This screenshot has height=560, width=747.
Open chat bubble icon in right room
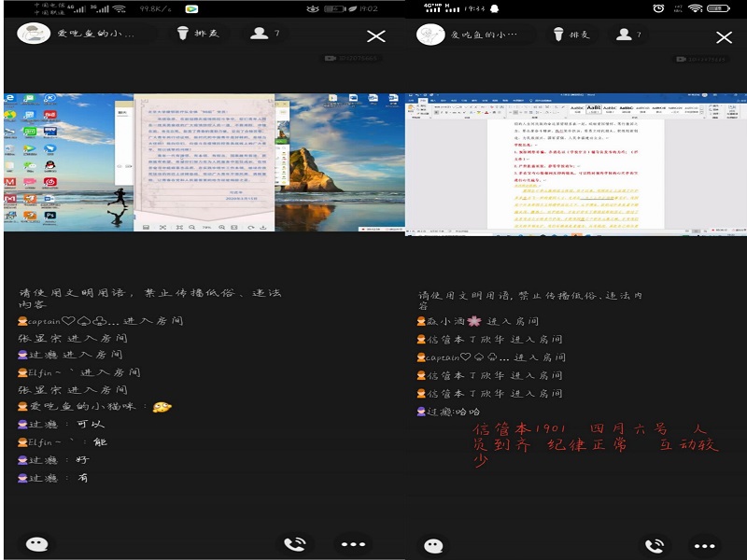(433, 546)
